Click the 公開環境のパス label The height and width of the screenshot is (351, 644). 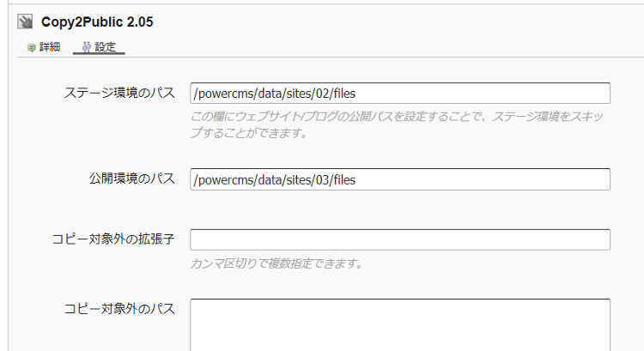[x=131, y=179]
